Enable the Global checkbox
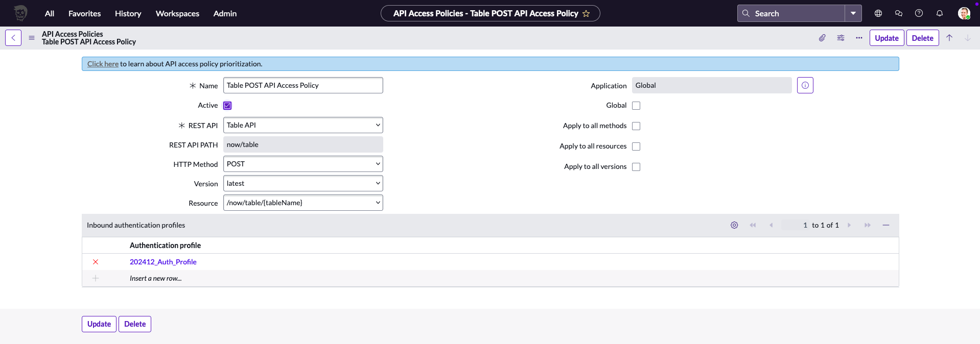The width and height of the screenshot is (980, 344). 636,106
